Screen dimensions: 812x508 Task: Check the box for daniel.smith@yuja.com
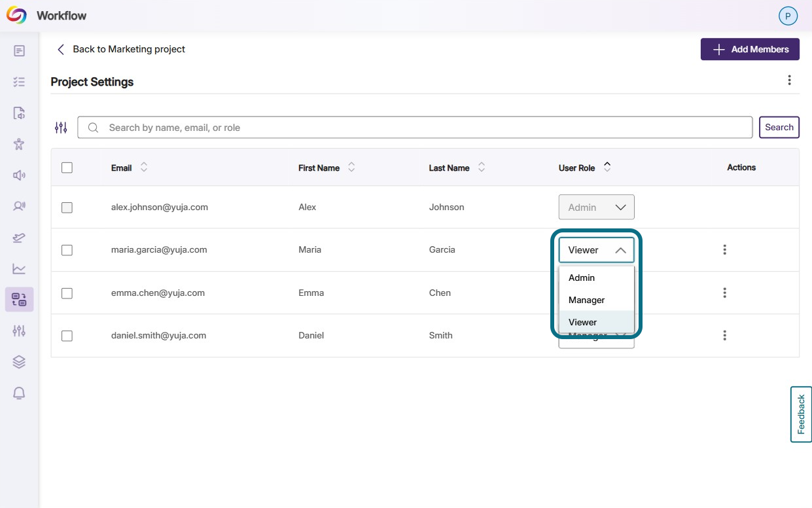point(67,336)
